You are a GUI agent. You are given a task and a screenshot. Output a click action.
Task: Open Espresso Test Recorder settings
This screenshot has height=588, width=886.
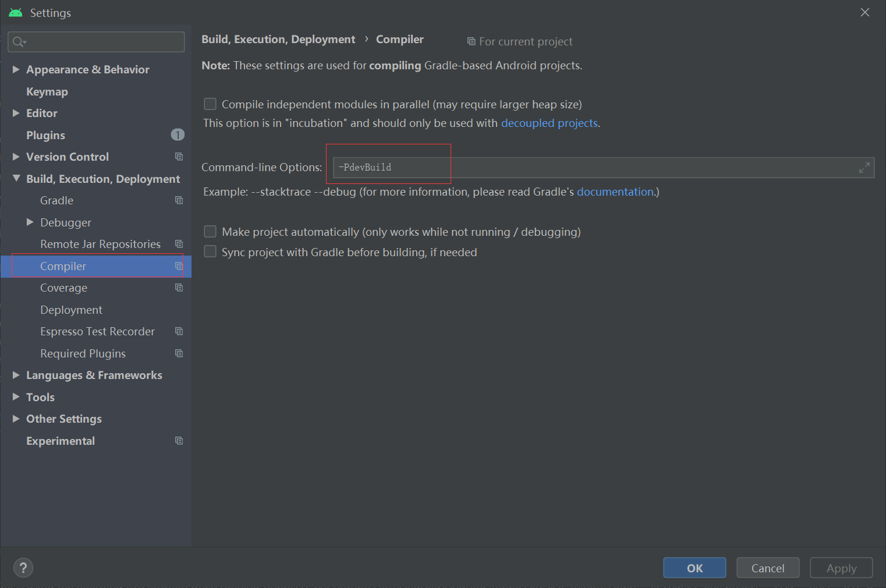point(96,331)
